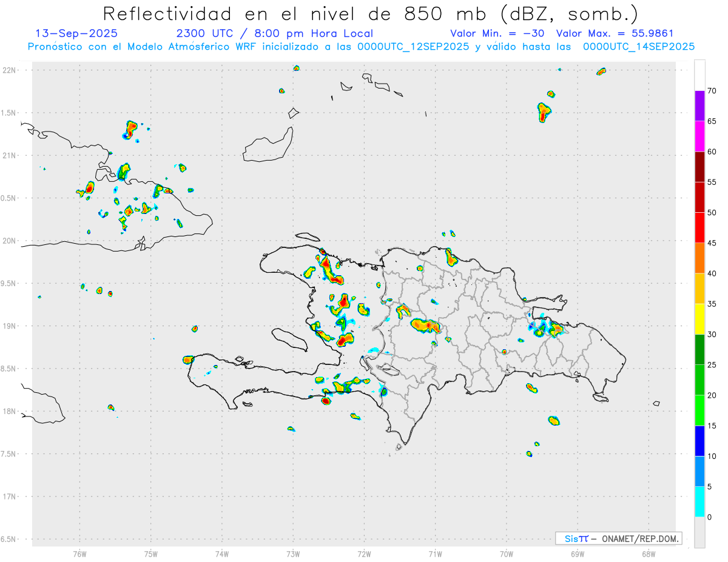Click the '18N' latitude axis label
This screenshot has width=728, height=562.
[x=10, y=411]
